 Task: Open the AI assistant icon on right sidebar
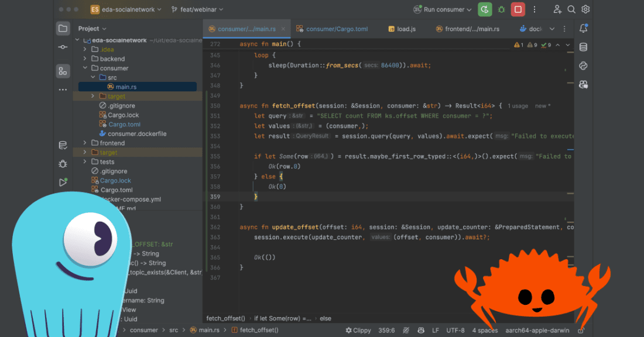(x=583, y=85)
